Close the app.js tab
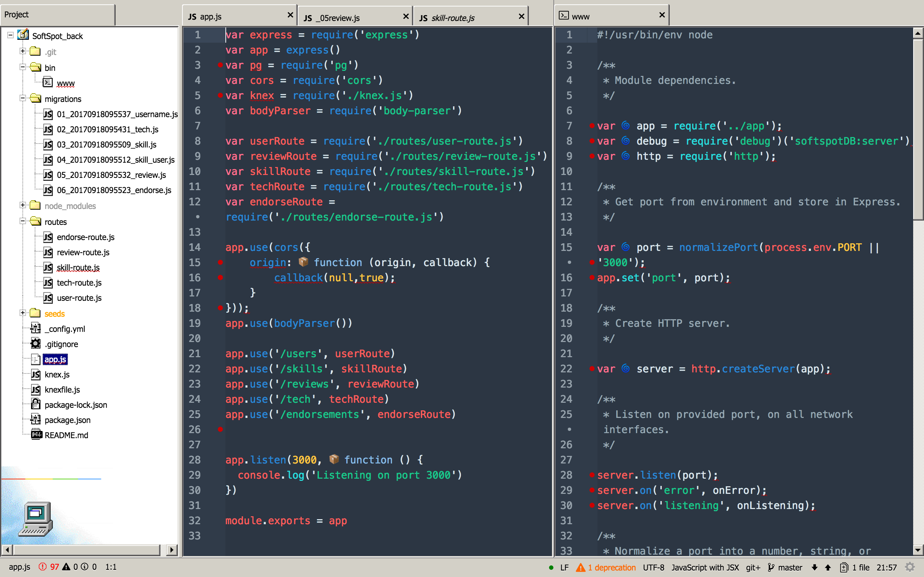Viewport: 924px width, 577px height. point(290,15)
